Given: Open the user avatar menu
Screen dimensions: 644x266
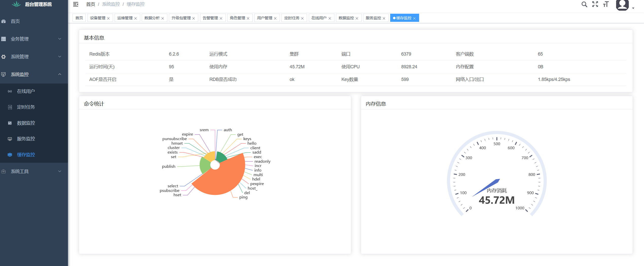Looking at the screenshot, I should (x=622, y=5).
